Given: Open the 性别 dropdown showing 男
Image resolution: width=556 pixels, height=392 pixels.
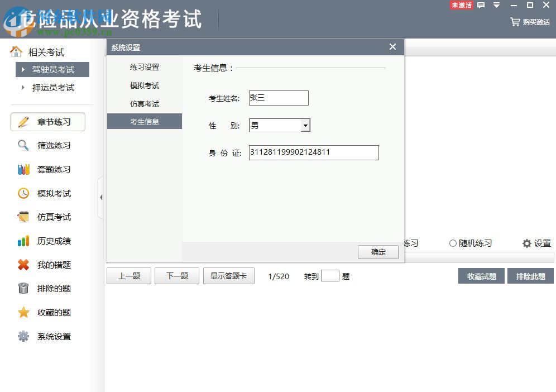Looking at the screenshot, I should (x=305, y=125).
